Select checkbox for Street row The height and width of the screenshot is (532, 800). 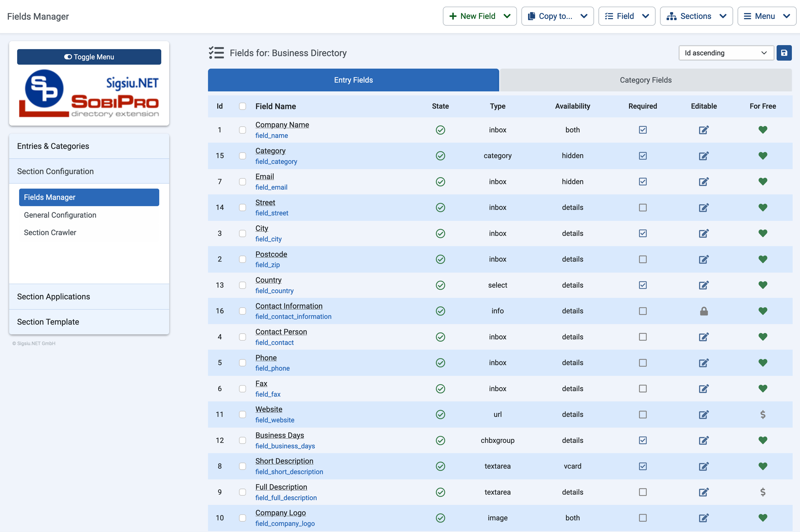242,207
